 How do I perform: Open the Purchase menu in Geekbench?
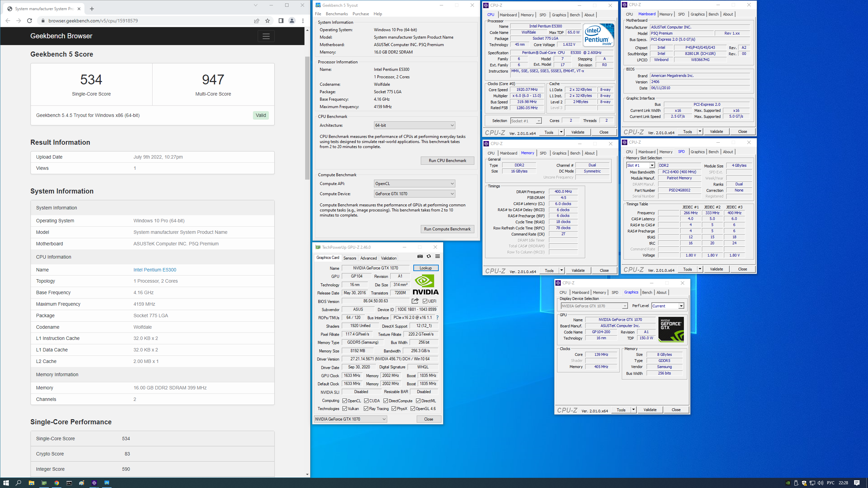[360, 14]
